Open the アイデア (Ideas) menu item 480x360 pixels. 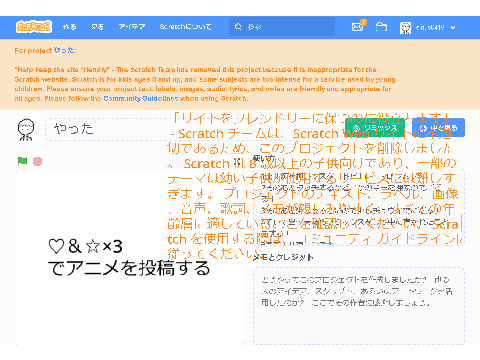tap(132, 27)
